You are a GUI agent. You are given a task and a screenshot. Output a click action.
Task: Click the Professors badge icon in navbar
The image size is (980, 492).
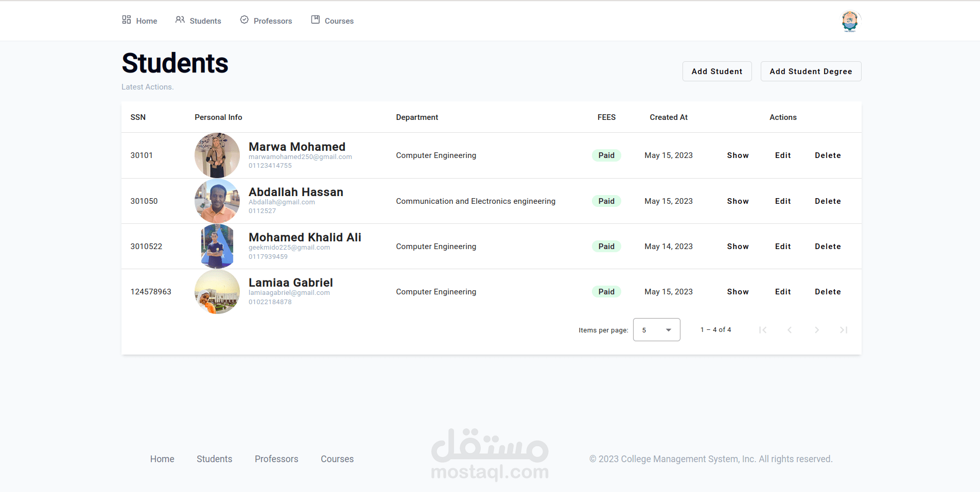(244, 20)
